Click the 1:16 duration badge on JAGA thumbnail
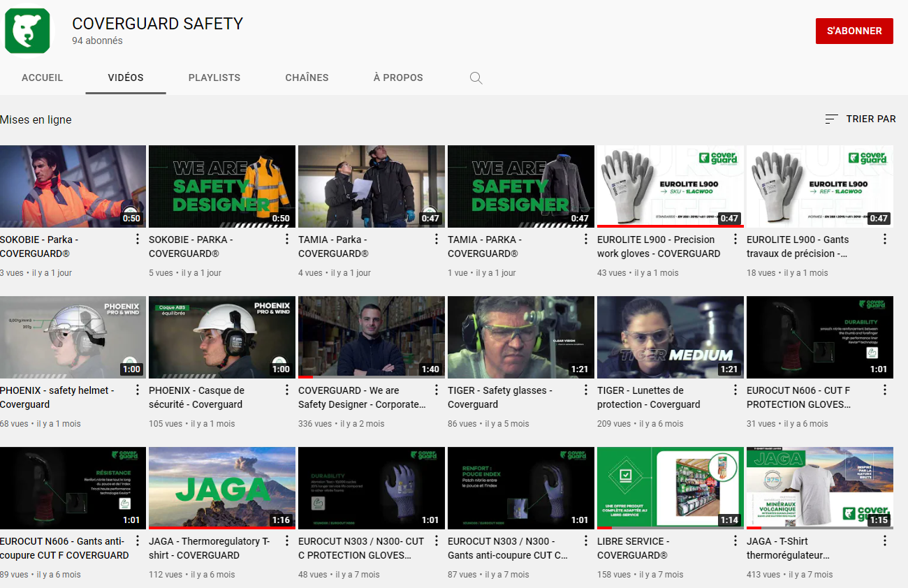Image resolution: width=908 pixels, height=588 pixels. pos(281,520)
